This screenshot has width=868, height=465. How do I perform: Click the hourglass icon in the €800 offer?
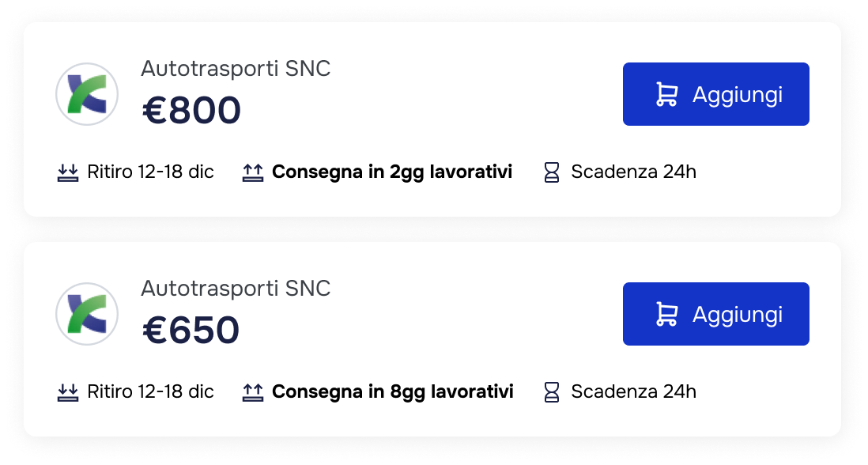tap(552, 172)
